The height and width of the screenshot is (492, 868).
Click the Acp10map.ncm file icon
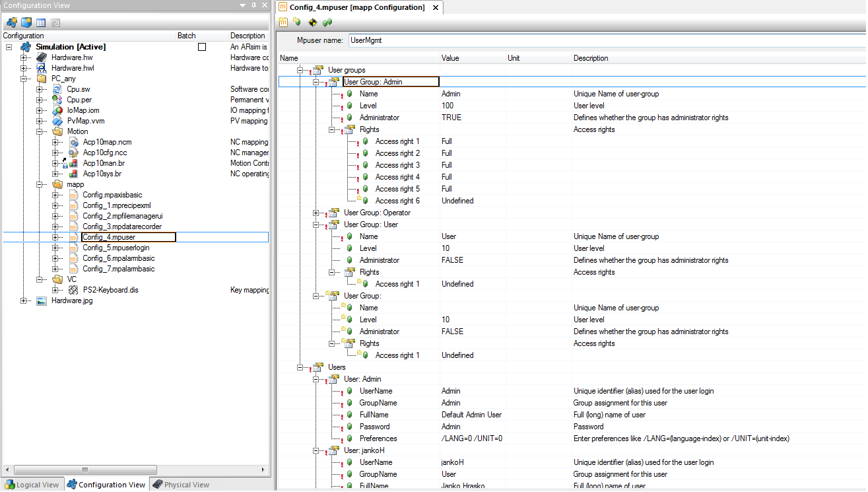click(x=73, y=142)
